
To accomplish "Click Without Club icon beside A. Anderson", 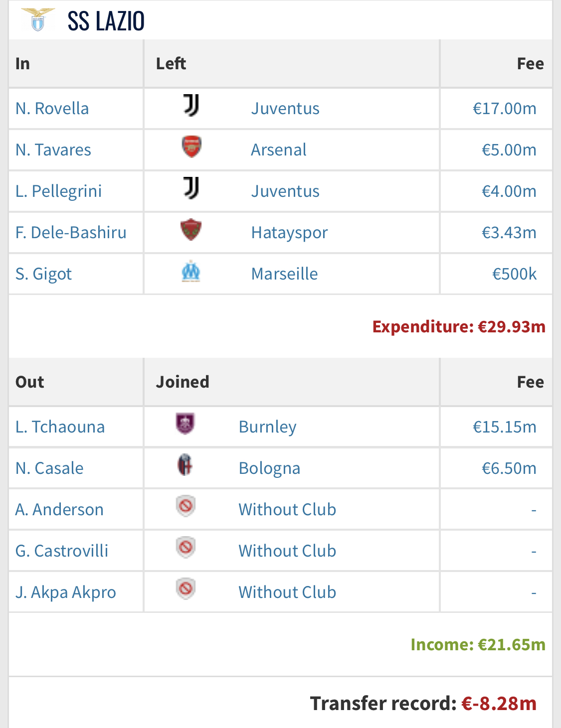I will click(x=186, y=507).
